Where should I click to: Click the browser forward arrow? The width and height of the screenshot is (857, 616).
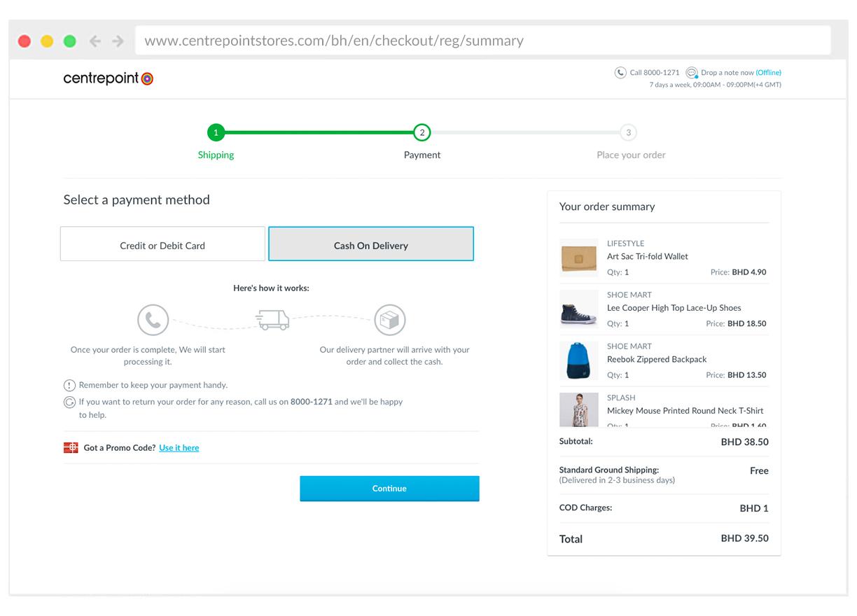pyautogui.click(x=118, y=41)
